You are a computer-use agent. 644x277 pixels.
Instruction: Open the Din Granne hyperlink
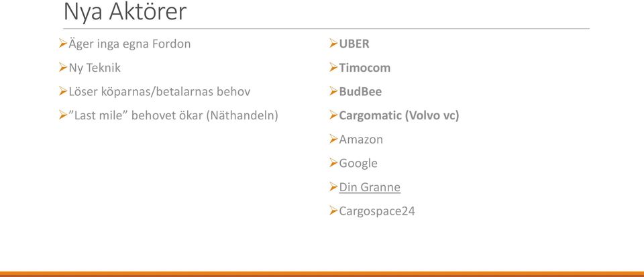point(370,187)
